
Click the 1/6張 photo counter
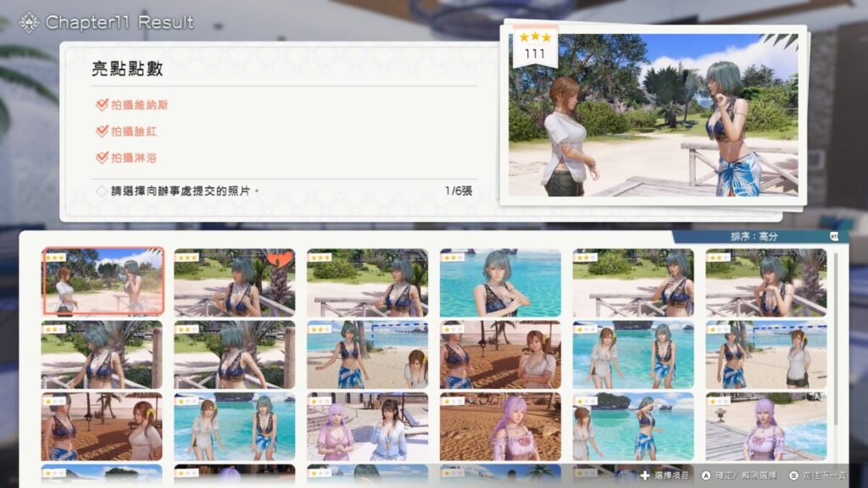[459, 191]
